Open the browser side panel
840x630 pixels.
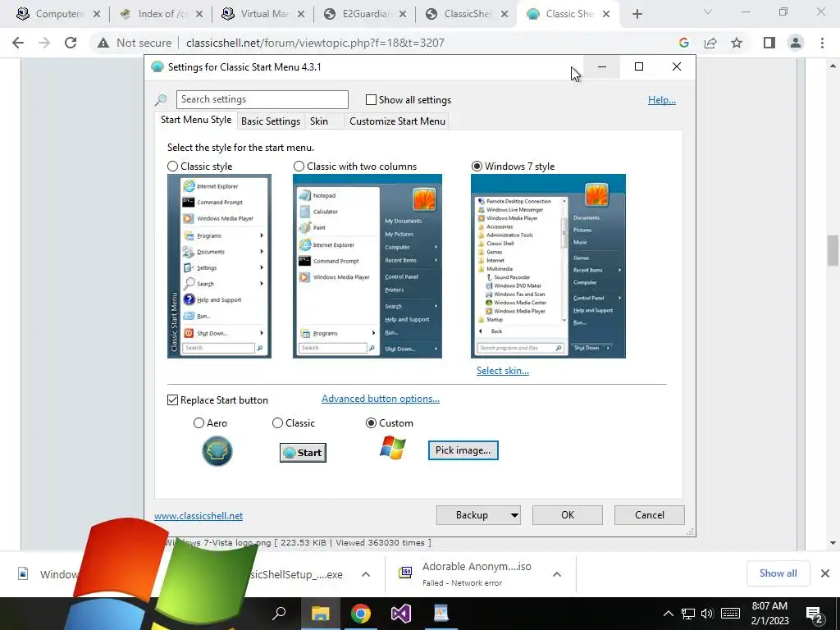769,43
